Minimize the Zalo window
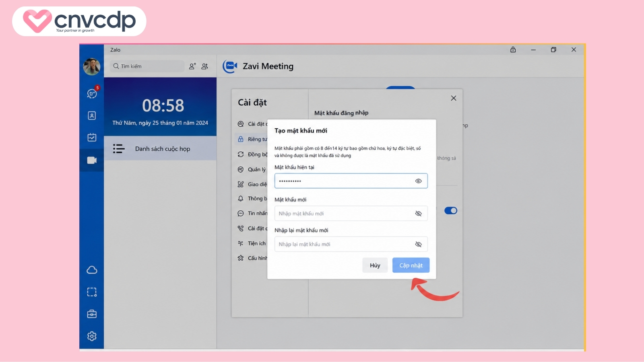644x362 pixels. tap(533, 49)
